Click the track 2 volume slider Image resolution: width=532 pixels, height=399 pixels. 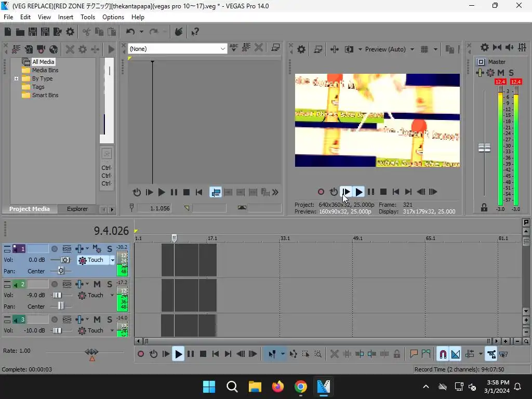pos(57,296)
